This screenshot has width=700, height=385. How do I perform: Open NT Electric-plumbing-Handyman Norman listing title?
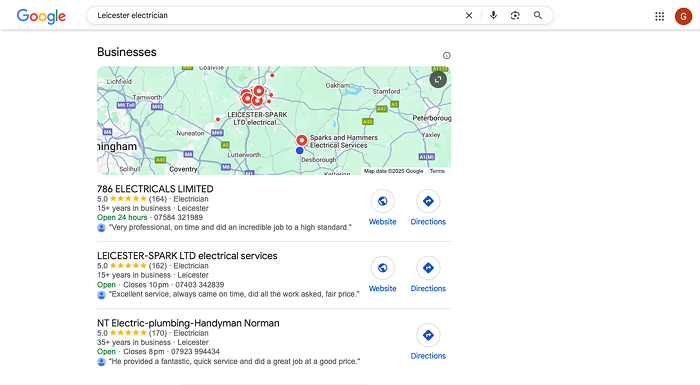click(188, 323)
